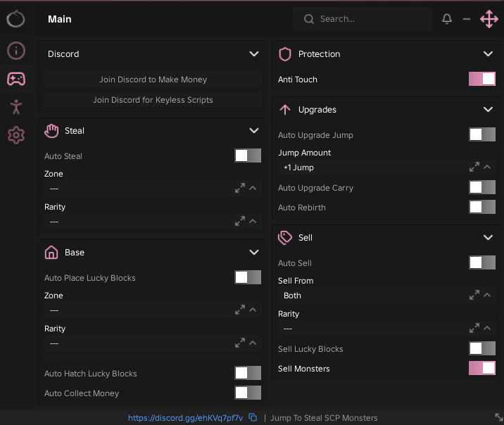
Task: Collapse the Sell section chevron
Action: 488,238
